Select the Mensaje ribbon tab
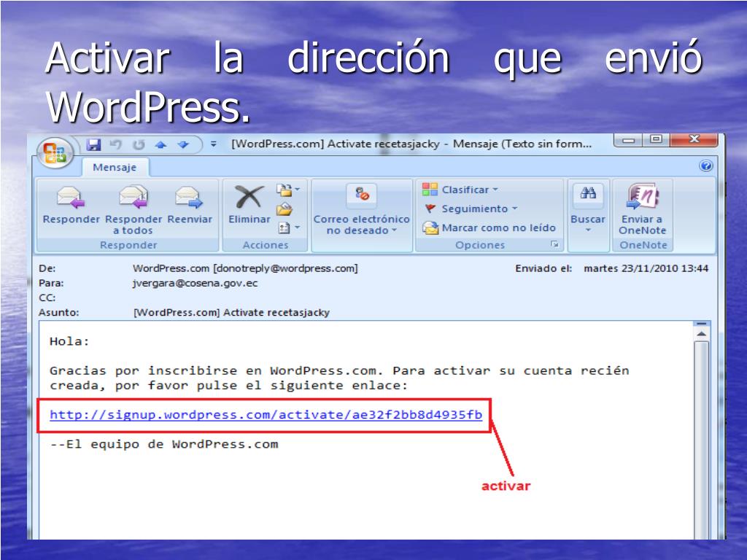 pos(115,168)
